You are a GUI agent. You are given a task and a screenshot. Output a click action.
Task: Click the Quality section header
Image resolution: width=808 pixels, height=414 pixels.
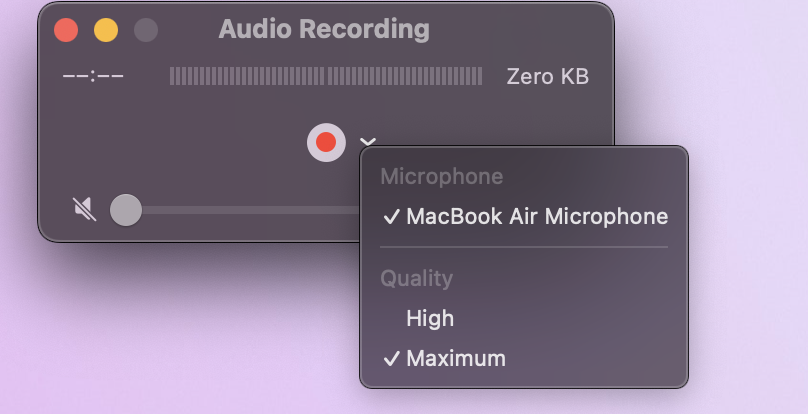[x=416, y=279]
